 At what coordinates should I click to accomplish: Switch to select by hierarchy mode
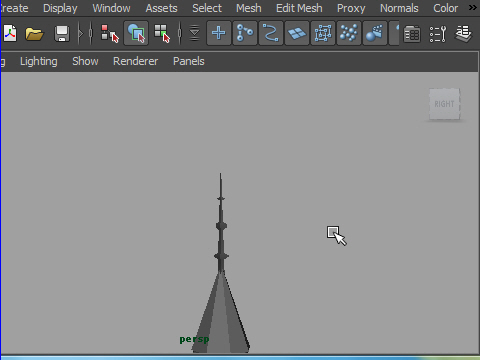109,33
